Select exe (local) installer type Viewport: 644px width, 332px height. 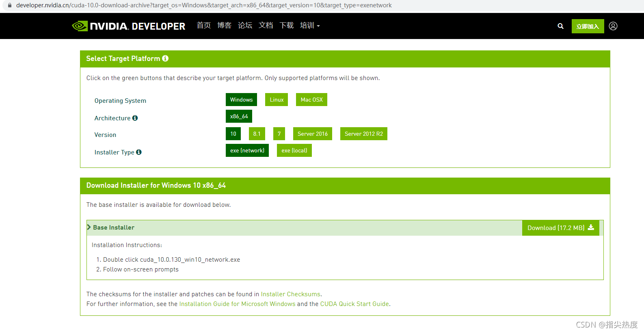point(294,150)
